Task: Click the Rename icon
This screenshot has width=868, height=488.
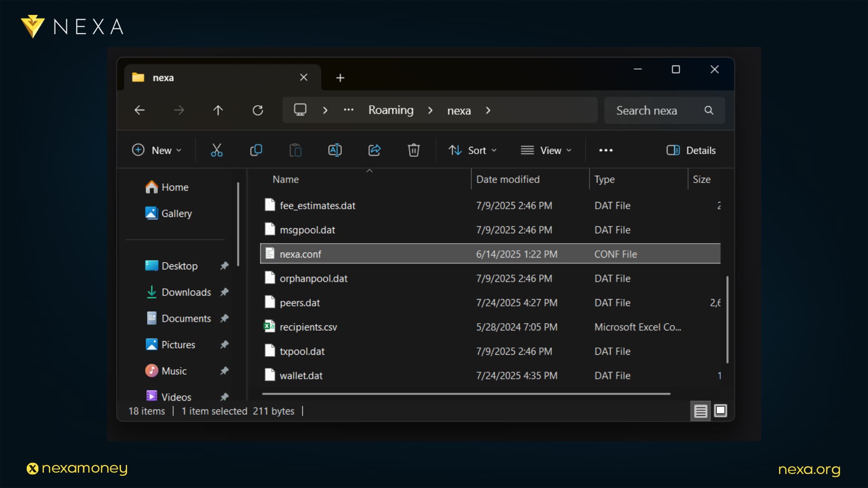Action: [335, 150]
